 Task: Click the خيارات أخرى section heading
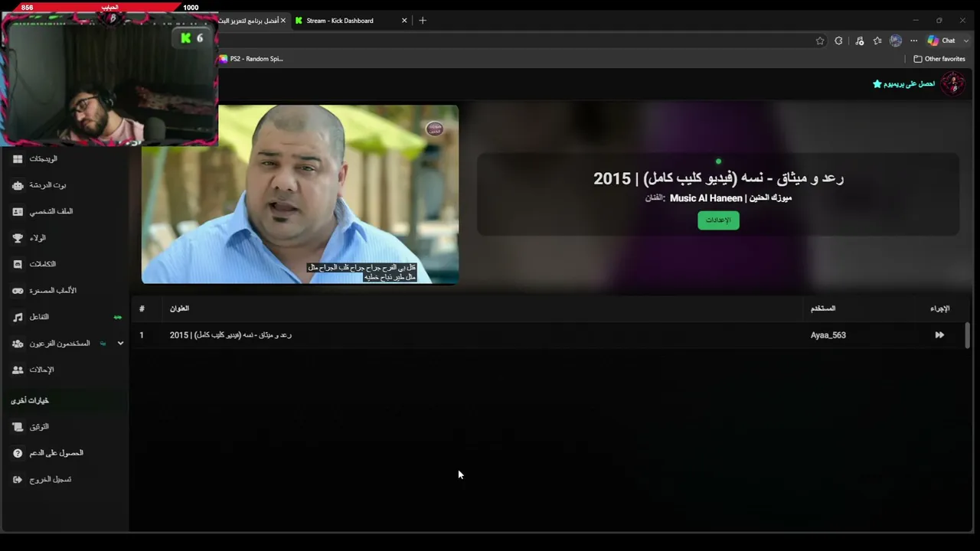[30, 400]
